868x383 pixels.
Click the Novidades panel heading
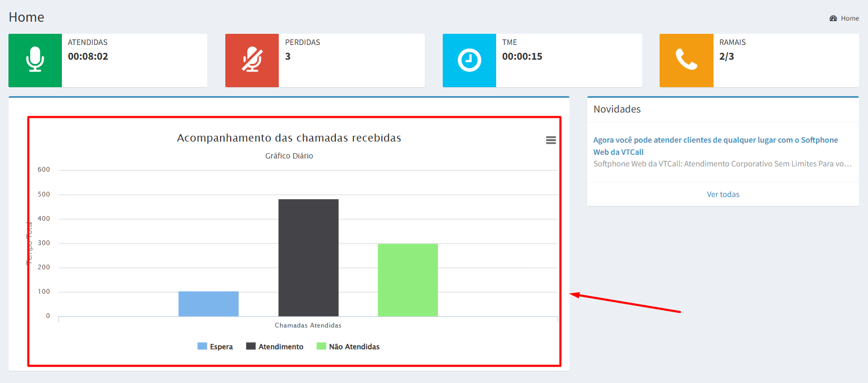click(x=617, y=109)
